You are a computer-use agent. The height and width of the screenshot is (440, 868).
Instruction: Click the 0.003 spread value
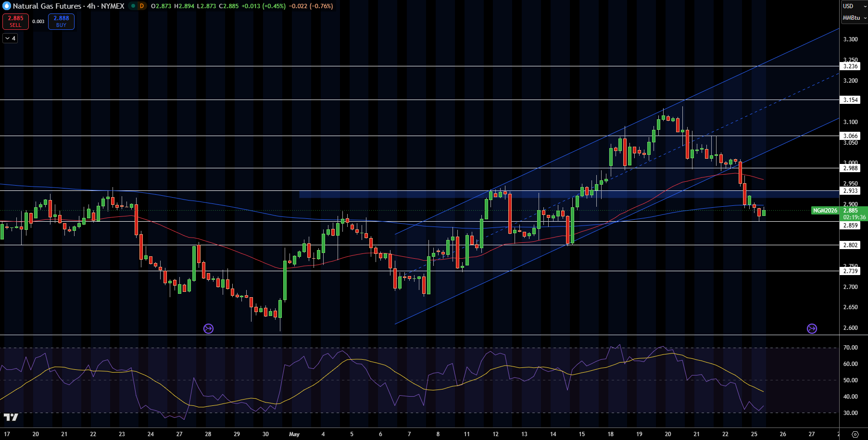pos(38,21)
